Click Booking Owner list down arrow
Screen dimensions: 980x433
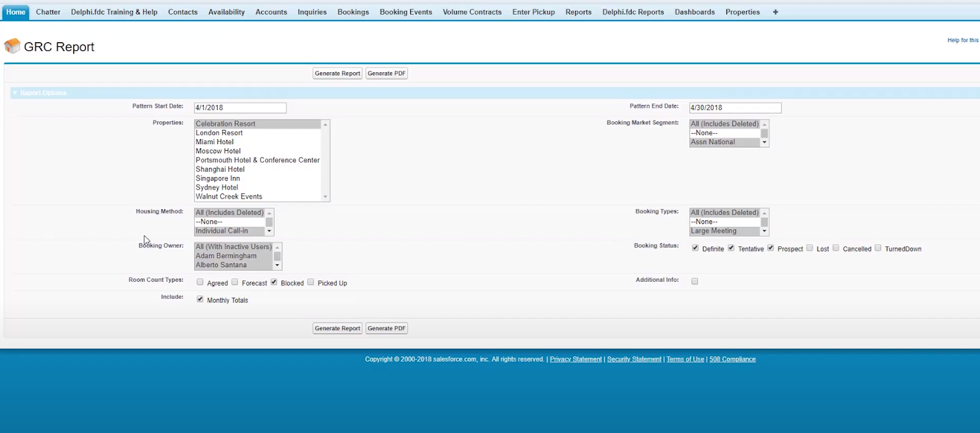[277, 265]
